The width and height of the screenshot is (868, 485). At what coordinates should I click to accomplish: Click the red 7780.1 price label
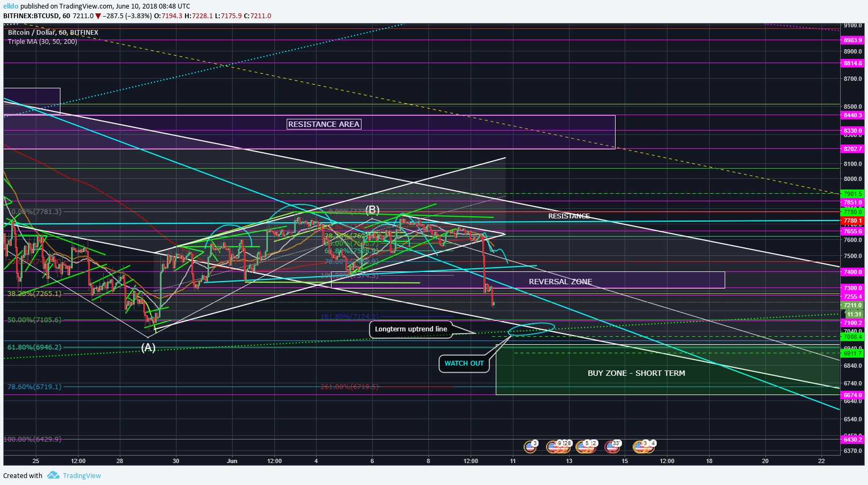point(852,221)
